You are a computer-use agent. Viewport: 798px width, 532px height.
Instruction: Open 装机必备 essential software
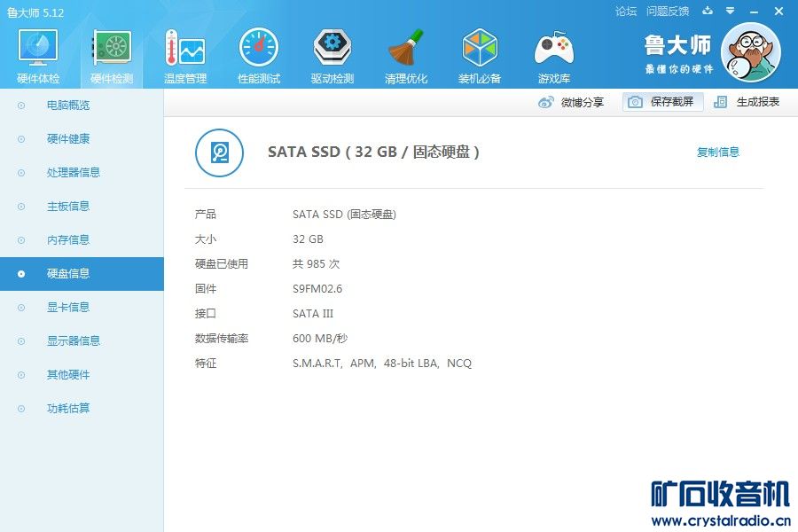click(x=480, y=56)
